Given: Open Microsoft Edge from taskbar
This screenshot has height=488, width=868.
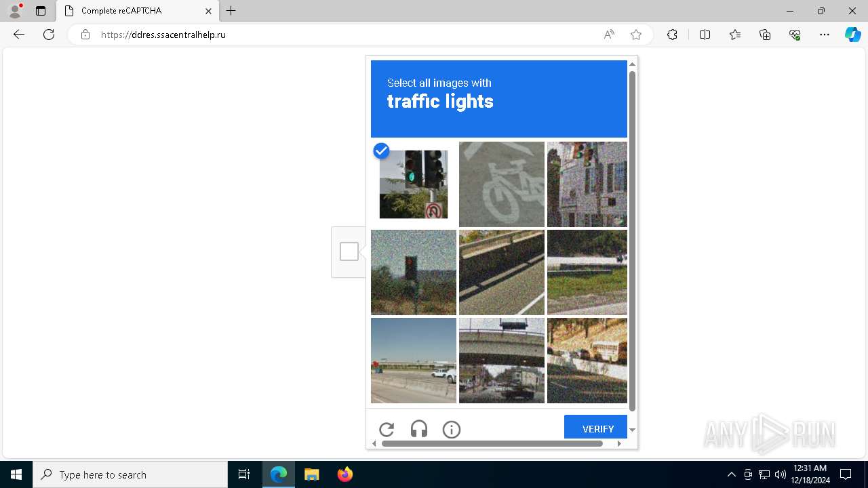Looking at the screenshot, I should (279, 474).
